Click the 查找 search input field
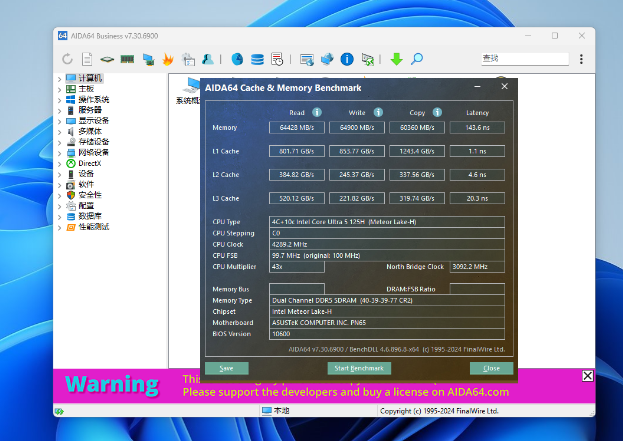Image resolution: width=624 pixels, height=442 pixels. (525, 59)
